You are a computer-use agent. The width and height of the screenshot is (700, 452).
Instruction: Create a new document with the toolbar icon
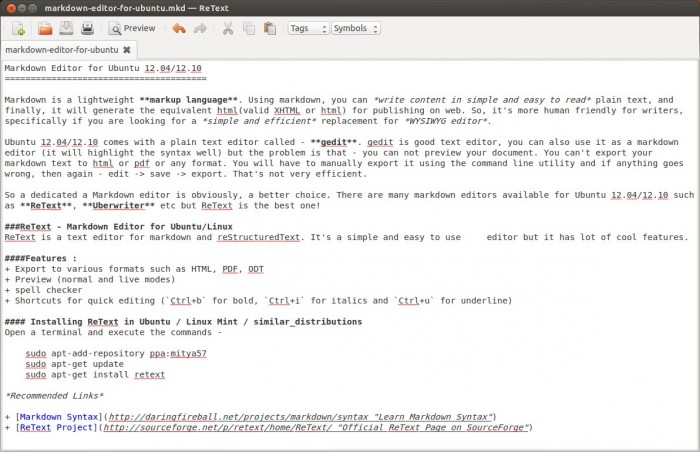(x=19, y=28)
